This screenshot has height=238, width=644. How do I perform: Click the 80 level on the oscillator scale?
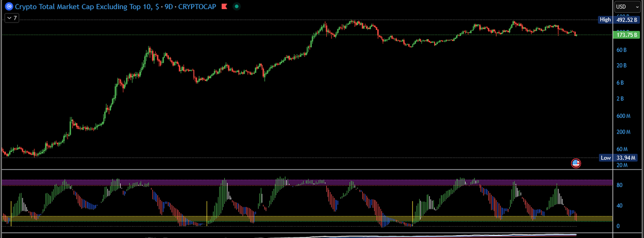click(619, 185)
